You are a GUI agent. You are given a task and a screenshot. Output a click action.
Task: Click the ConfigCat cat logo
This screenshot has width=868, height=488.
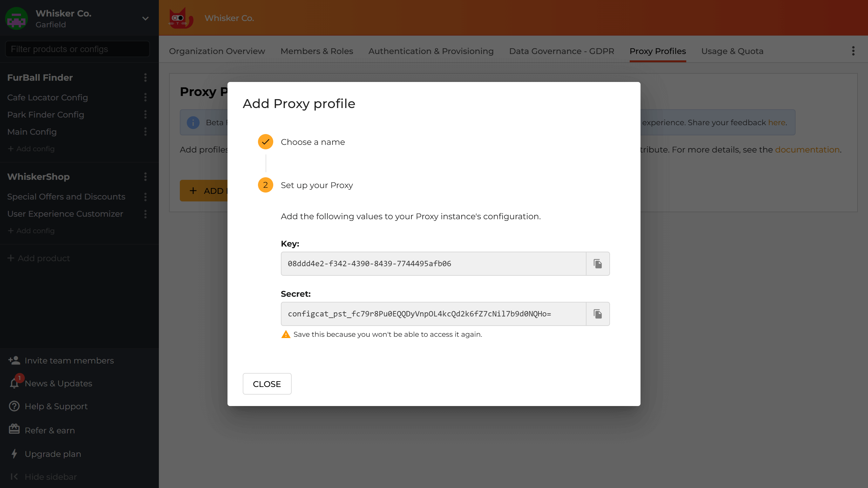[x=180, y=18]
